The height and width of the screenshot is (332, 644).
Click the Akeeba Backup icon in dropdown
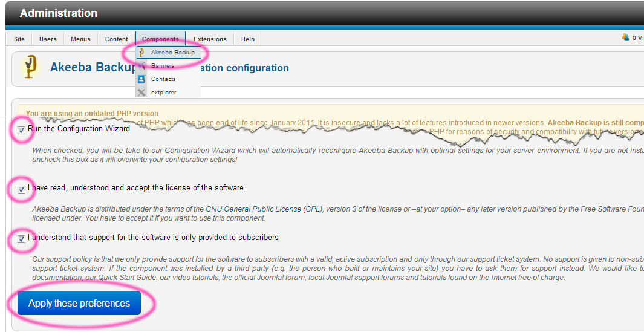141,53
